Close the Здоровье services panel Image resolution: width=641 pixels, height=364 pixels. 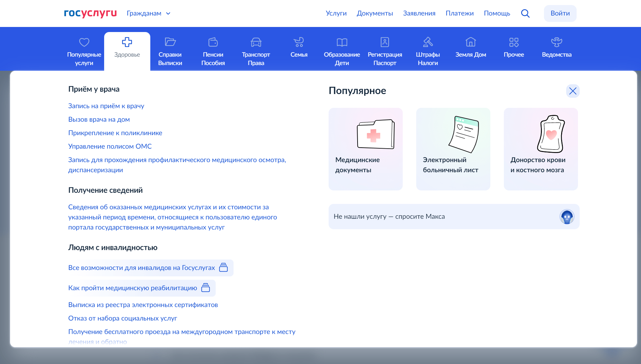point(573,91)
